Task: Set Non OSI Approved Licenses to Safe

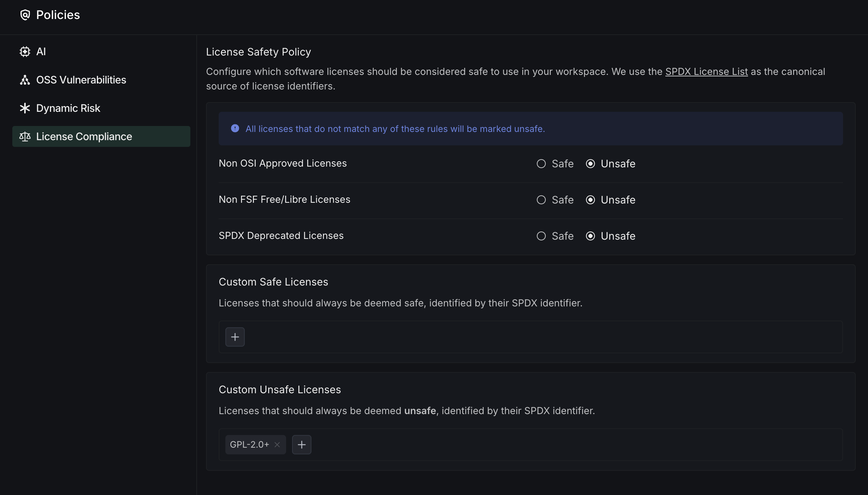Action: [541, 164]
